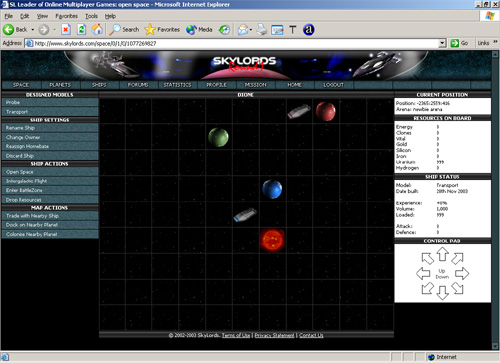
Task: Select the orange sun on the map
Action: point(272,240)
